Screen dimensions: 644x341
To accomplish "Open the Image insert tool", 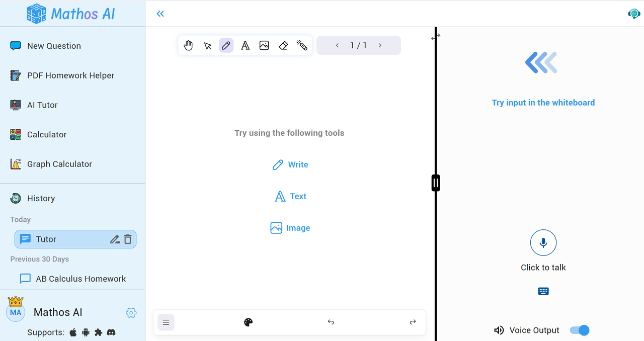I will (x=264, y=45).
